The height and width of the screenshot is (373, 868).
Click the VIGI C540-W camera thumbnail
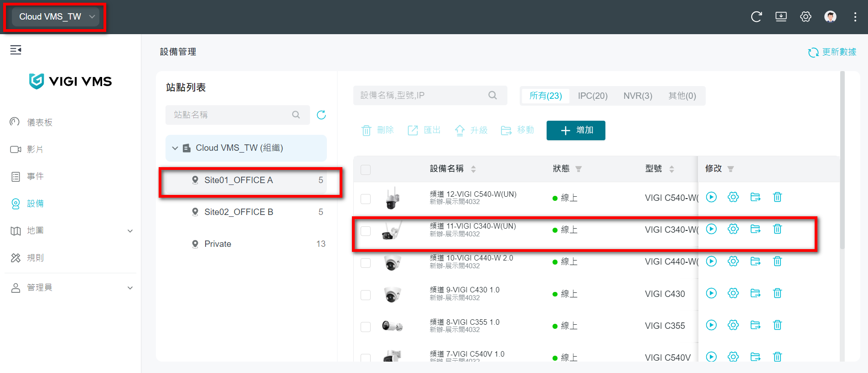click(x=392, y=198)
